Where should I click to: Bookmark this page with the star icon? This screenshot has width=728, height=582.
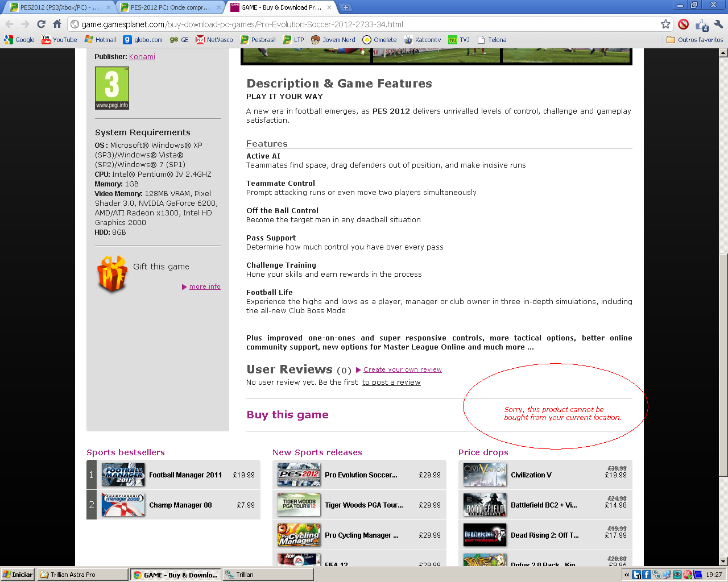coord(665,24)
